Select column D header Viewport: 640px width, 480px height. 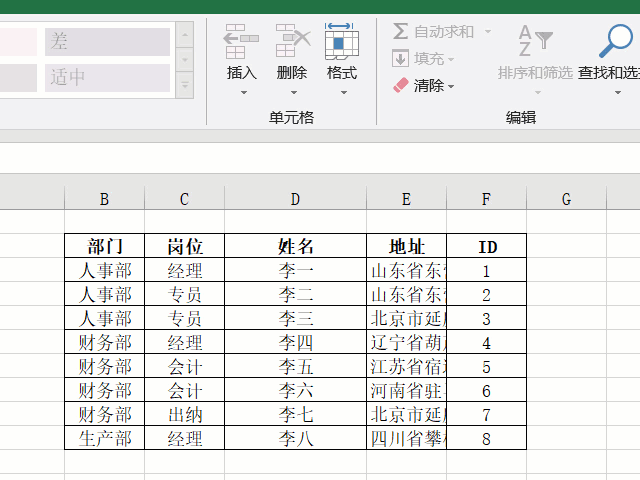pos(296,199)
